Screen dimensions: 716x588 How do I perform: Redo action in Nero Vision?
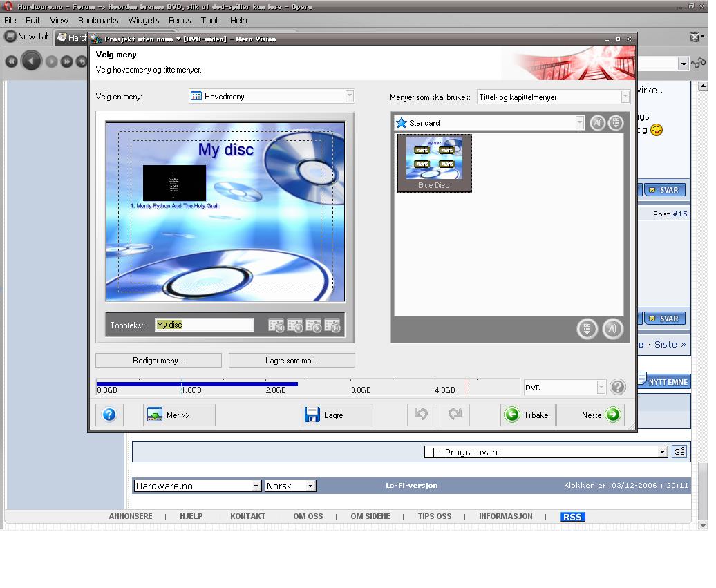click(x=455, y=415)
